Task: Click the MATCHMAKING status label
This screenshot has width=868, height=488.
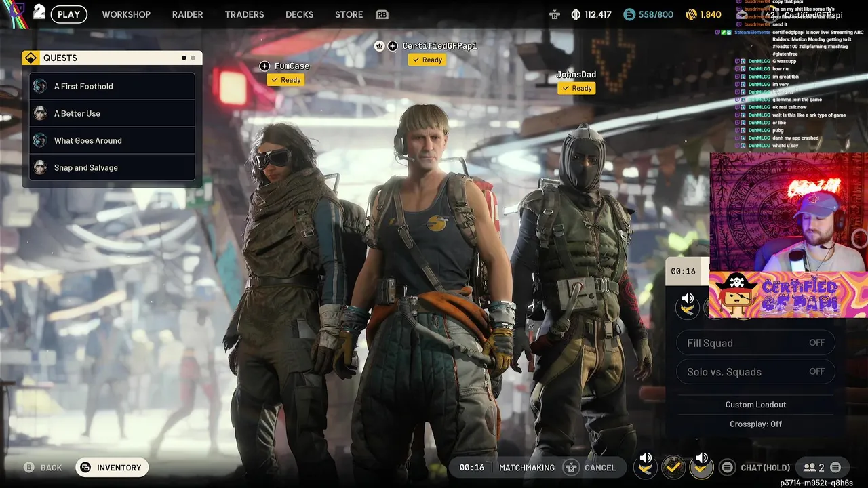Action: (x=527, y=468)
